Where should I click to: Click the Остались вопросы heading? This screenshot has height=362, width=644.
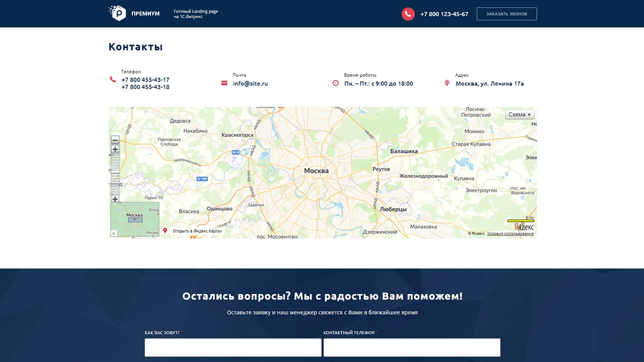[322, 296]
